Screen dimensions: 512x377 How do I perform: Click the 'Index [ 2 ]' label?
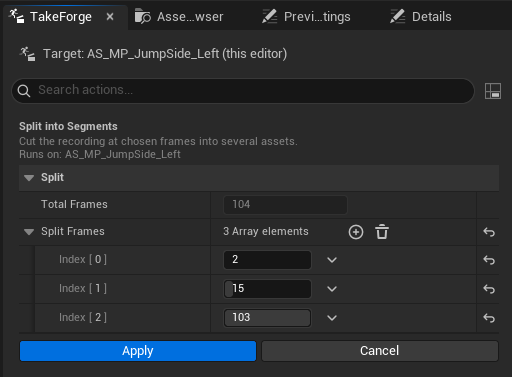pos(83,317)
